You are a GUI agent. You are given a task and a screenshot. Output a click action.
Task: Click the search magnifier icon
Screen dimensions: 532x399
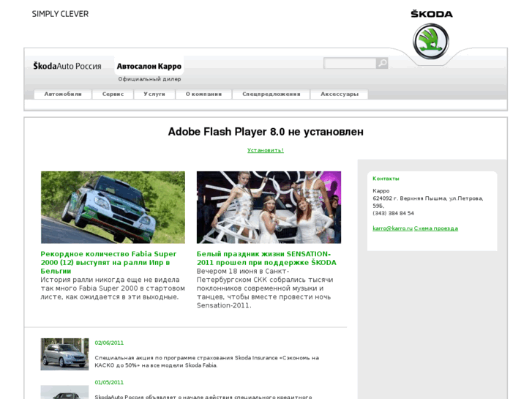tap(382, 63)
